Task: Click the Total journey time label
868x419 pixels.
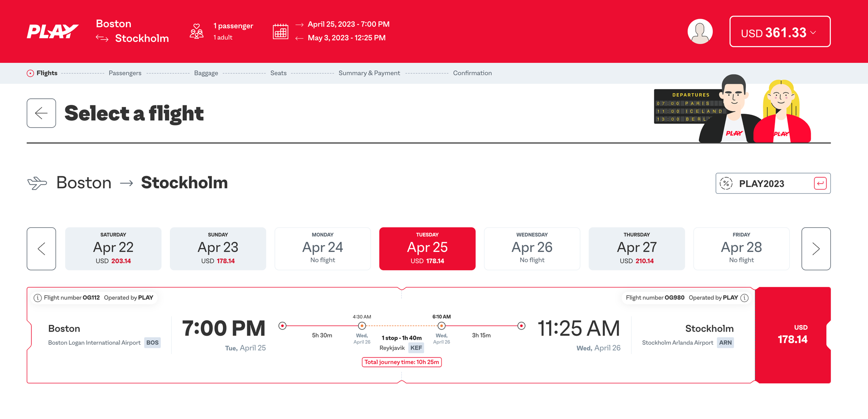Action: (401, 362)
